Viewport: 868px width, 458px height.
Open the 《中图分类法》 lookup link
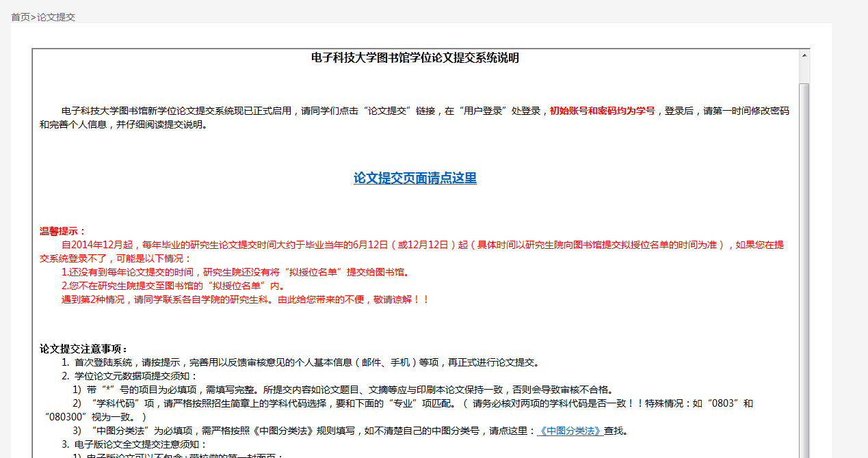tap(569, 431)
